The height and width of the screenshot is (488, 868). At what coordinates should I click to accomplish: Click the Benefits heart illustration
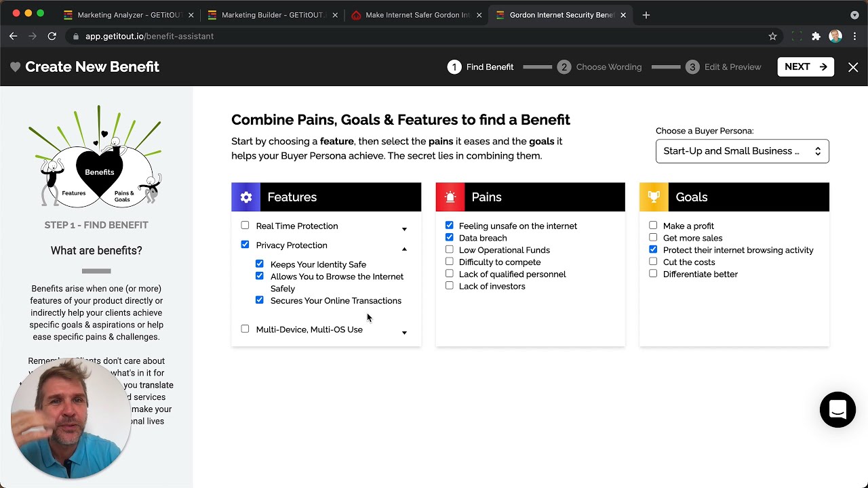(x=100, y=171)
